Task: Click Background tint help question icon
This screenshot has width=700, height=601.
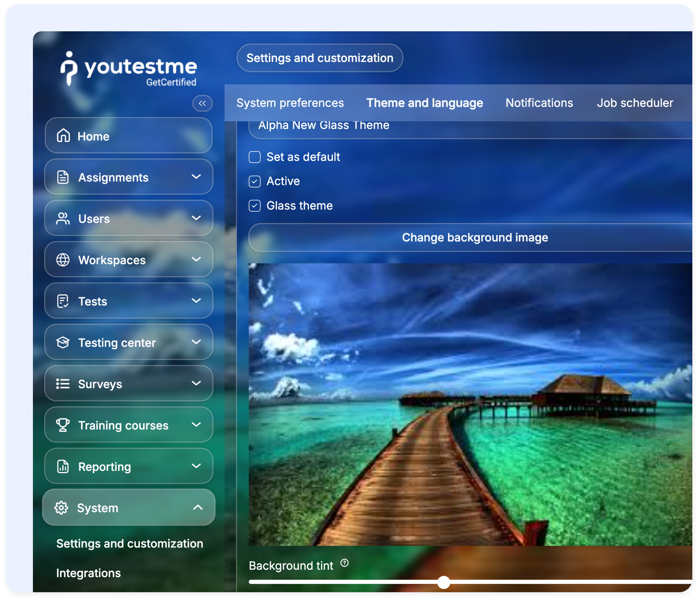Action: [x=344, y=563]
